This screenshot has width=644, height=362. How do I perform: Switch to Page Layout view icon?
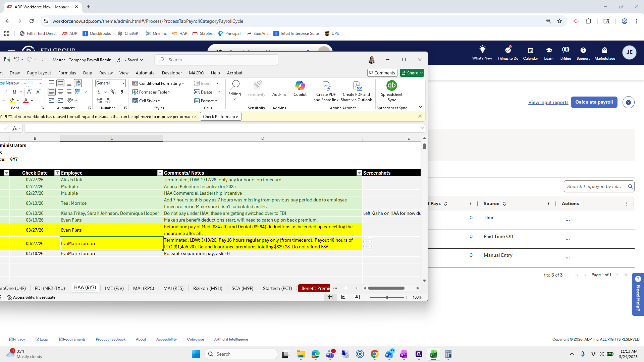tap(344, 297)
